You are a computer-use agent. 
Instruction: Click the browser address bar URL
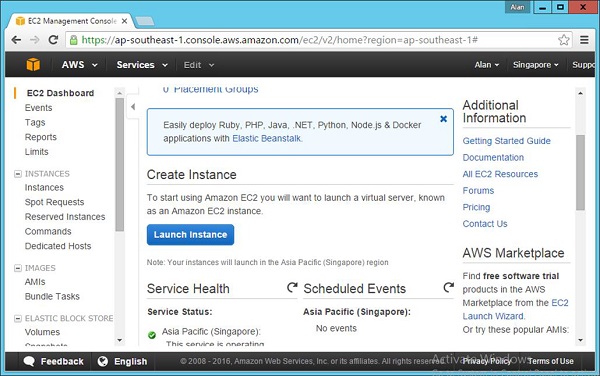[x=279, y=40]
